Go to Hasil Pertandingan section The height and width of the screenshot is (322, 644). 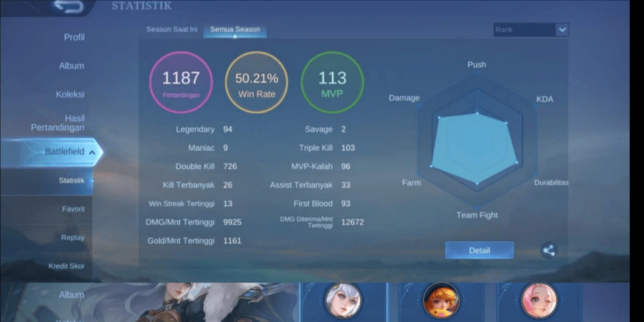tap(58, 123)
